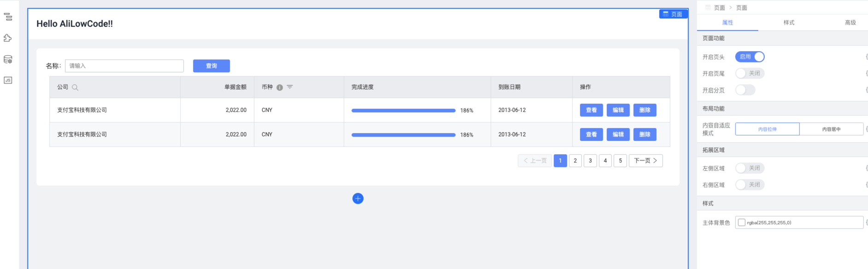The height and width of the screenshot is (269, 868).
Task: Collapse the 拓展区域 section header
Action: pyautogui.click(x=782, y=150)
